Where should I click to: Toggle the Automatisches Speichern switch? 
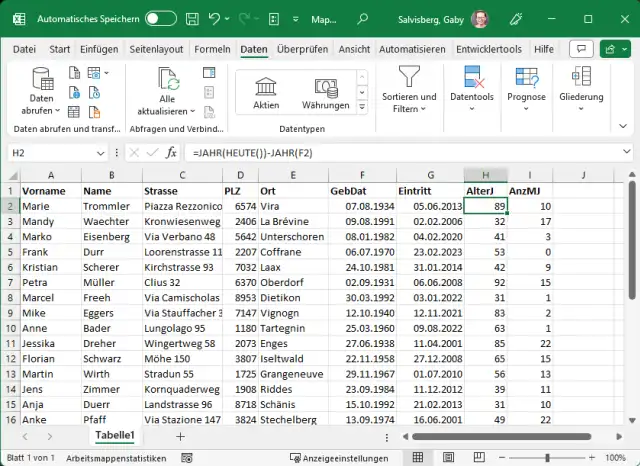click(161, 18)
